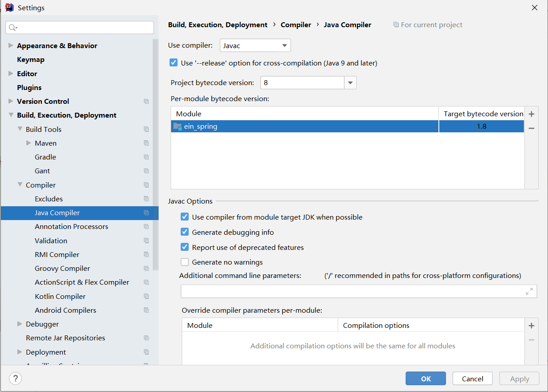Viewport: 548px width, 392px height.
Task: Add a per-module bytecode version entry
Action: pos(531,114)
